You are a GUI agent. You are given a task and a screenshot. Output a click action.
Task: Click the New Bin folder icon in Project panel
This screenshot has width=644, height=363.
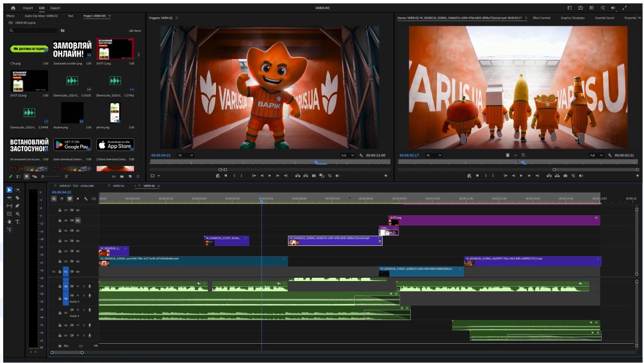click(122, 176)
